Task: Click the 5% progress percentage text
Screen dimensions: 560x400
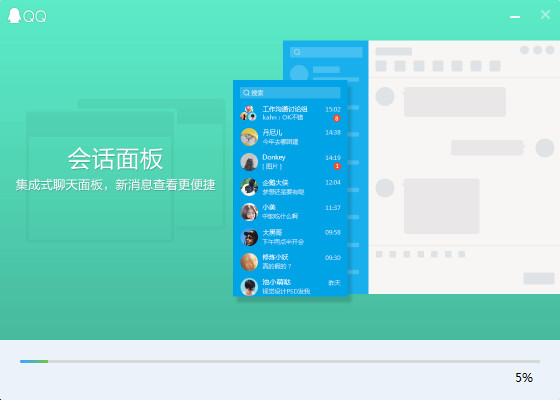Action: tap(524, 378)
